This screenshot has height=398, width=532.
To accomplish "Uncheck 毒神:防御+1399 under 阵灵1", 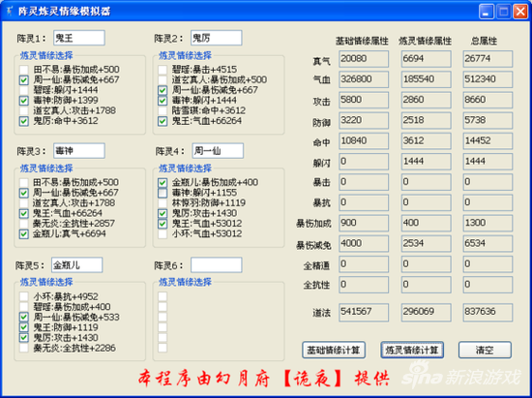I will click(24, 100).
